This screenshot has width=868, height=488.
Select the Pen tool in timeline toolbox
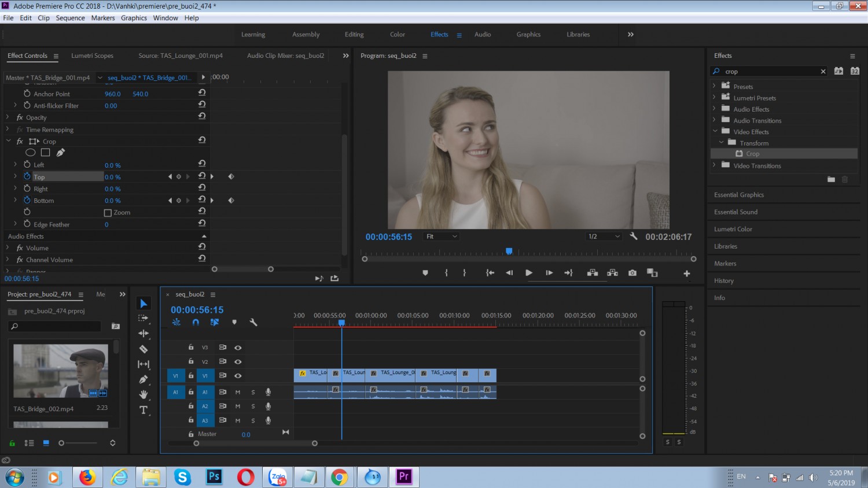pyautogui.click(x=144, y=379)
